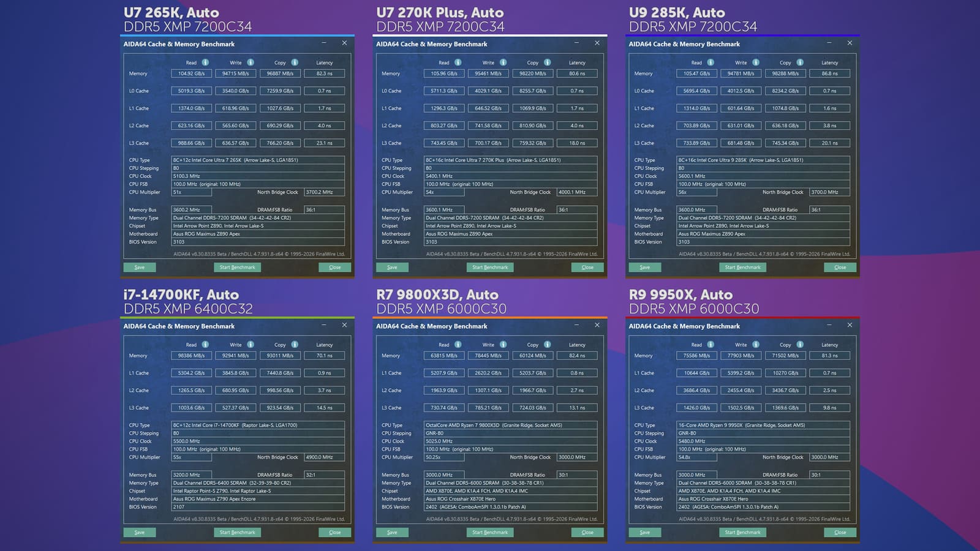Viewport: 980px width, 551px height.
Task: Select Memory Copy value 98288 MB/s
Action: click(785, 73)
